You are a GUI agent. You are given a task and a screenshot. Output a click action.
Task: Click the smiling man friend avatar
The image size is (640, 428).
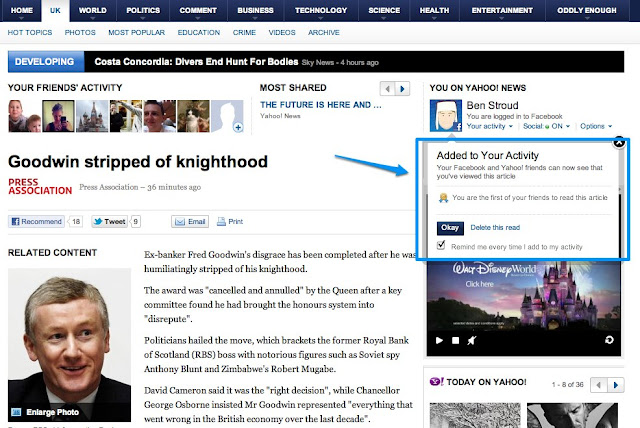coord(160,116)
